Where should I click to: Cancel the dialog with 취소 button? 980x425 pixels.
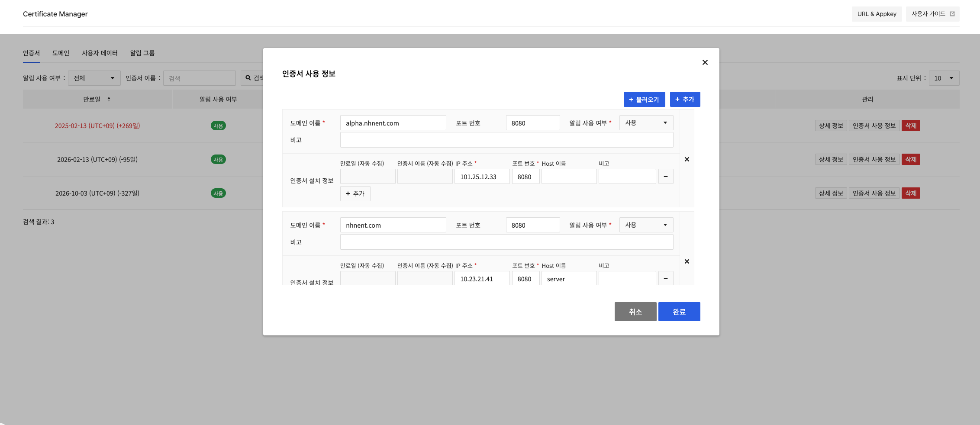[x=635, y=311]
